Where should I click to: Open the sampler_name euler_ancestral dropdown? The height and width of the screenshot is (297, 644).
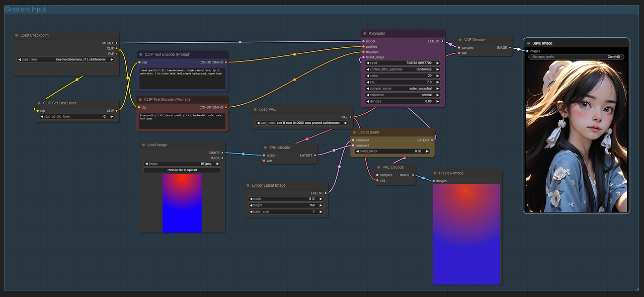click(x=403, y=89)
